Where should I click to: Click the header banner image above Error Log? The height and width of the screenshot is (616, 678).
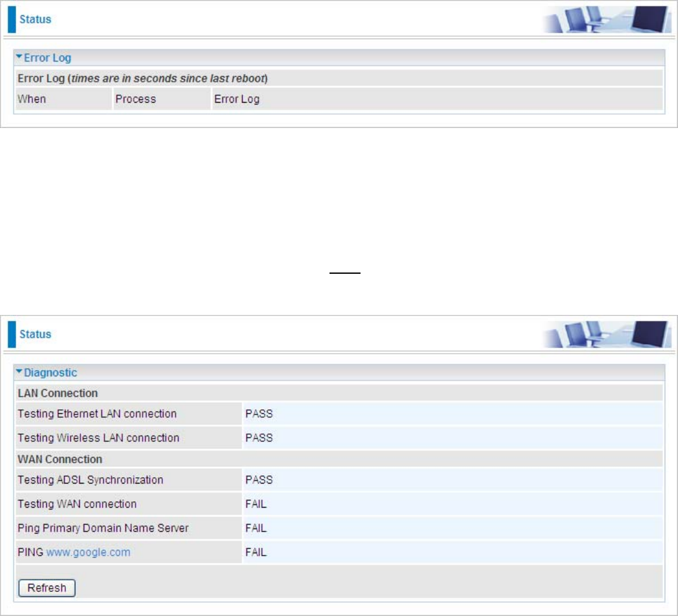tap(607, 19)
